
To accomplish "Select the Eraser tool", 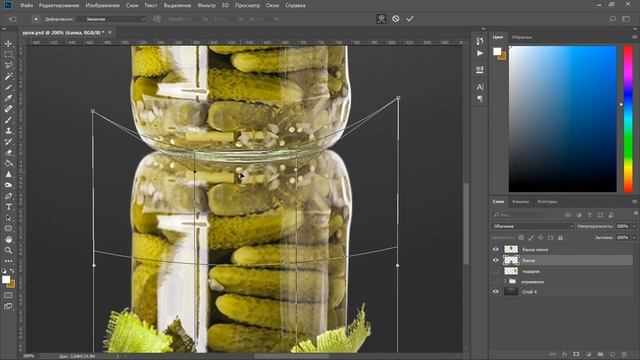I will [x=8, y=153].
